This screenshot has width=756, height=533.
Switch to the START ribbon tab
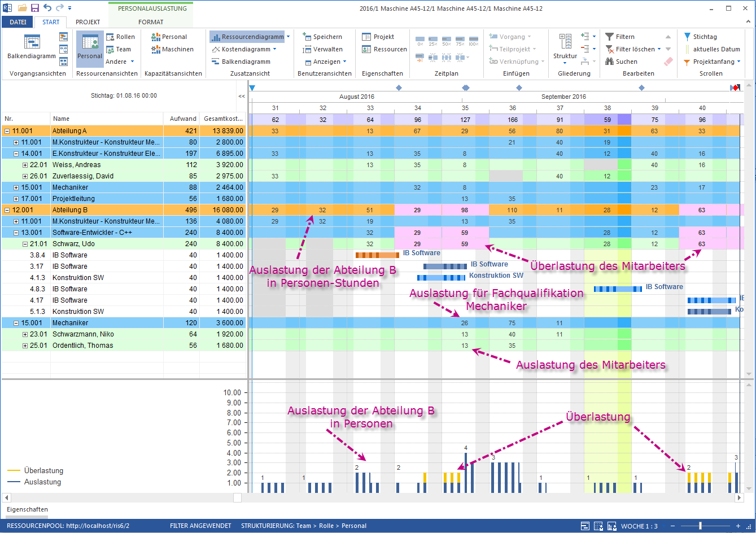51,22
